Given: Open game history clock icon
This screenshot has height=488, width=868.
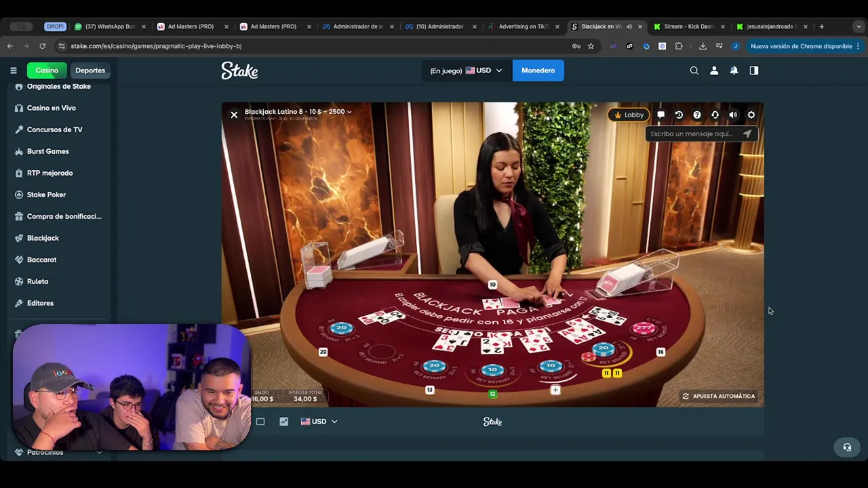Looking at the screenshot, I should click(x=679, y=115).
